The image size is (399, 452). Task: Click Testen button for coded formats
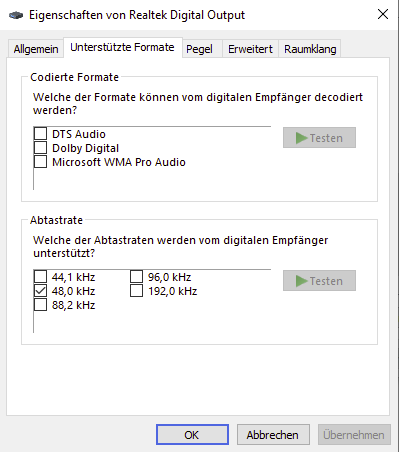point(319,138)
